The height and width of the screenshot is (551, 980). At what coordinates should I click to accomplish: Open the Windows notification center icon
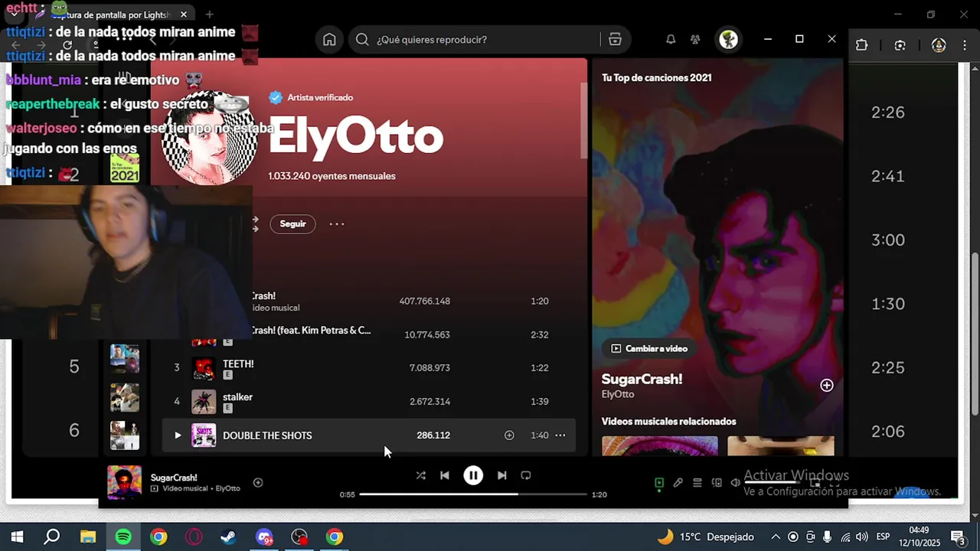click(957, 536)
